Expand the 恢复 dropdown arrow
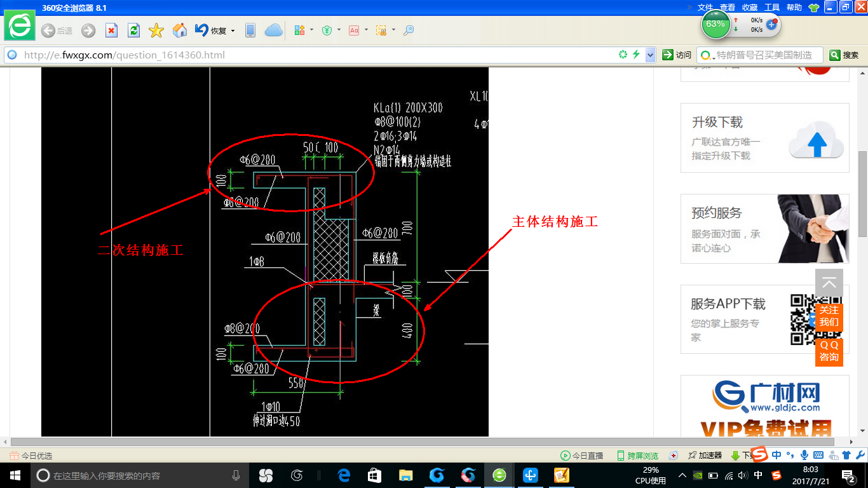This screenshot has height=488, width=868. coord(233,30)
